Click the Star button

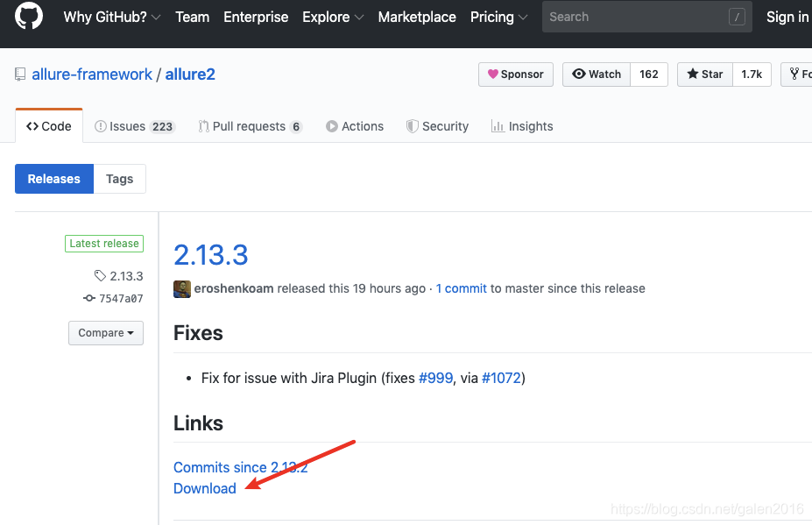[x=705, y=74]
